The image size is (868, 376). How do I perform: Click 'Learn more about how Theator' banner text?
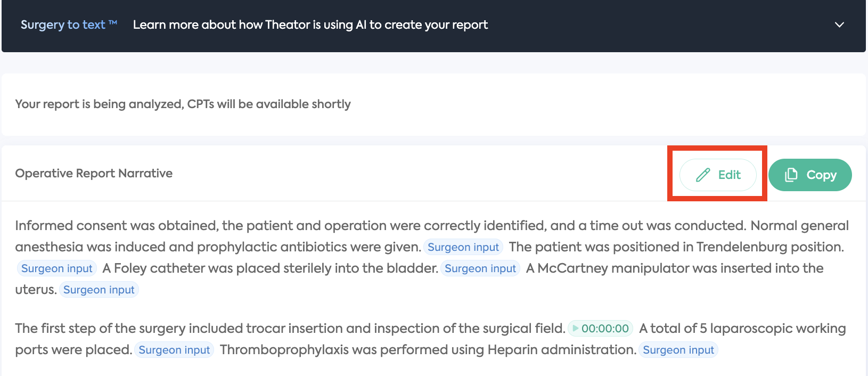click(x=310, y=25)
